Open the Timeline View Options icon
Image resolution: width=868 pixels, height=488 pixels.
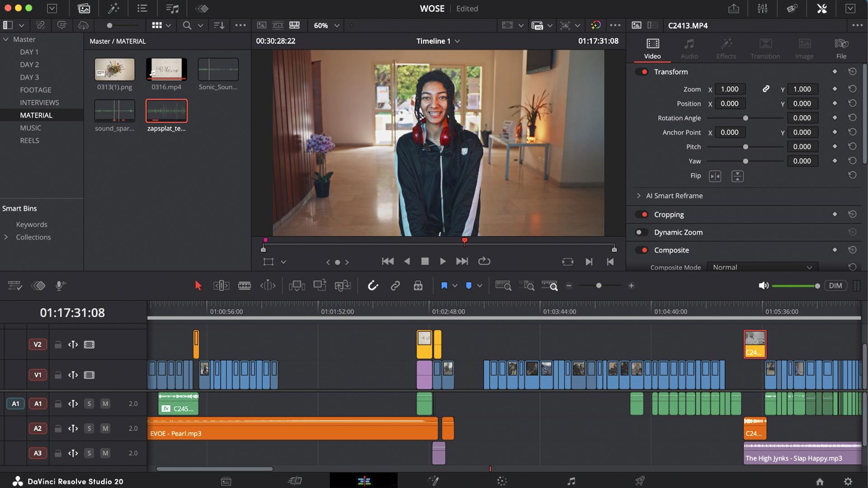click(15, 286)
